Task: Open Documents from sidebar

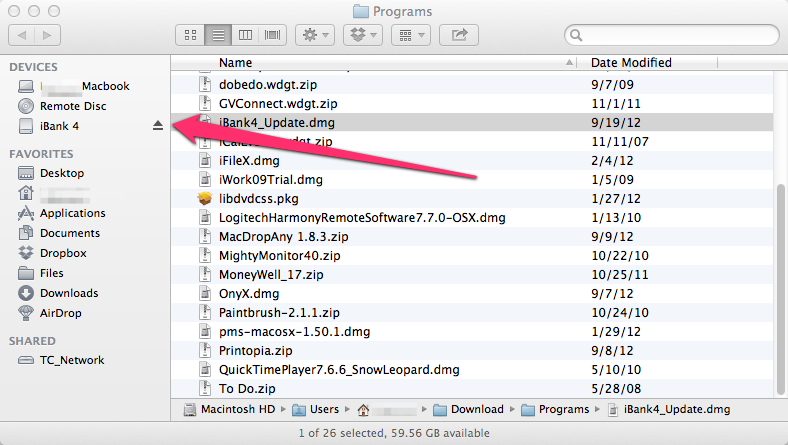Action: [59, 233]
